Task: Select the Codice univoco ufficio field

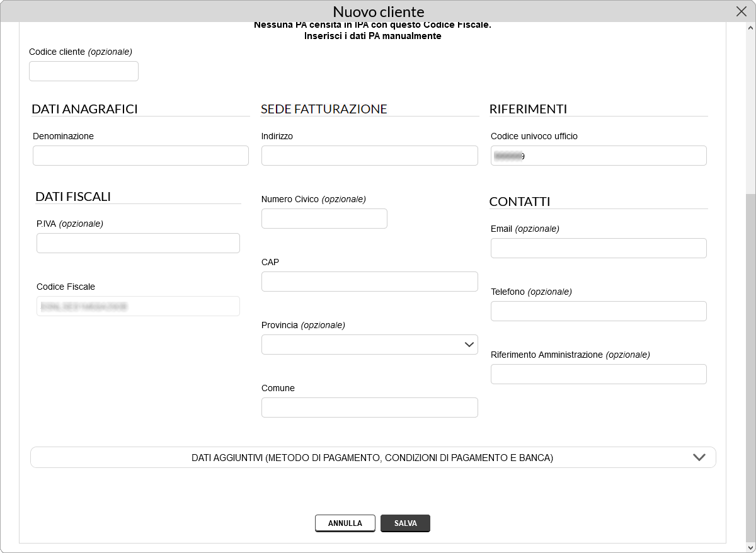Action: (598, 156)
